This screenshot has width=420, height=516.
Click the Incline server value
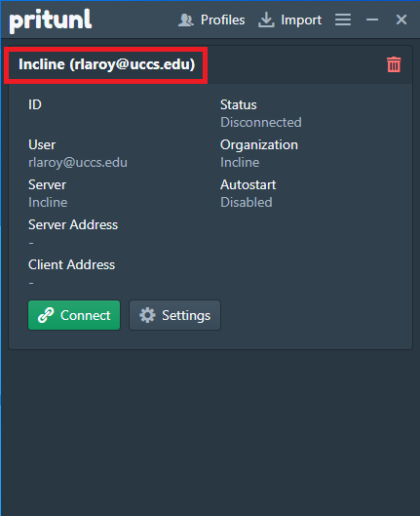coord(48,202)
